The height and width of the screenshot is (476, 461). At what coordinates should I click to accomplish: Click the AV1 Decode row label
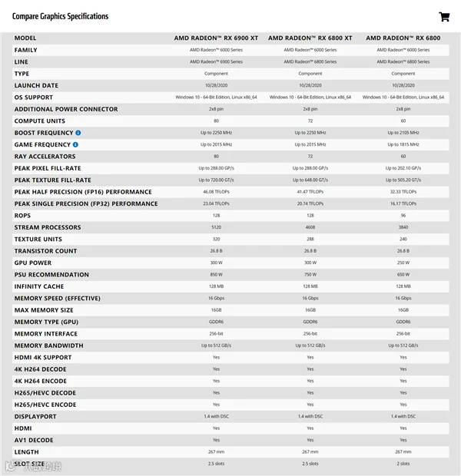pos(34,441)
